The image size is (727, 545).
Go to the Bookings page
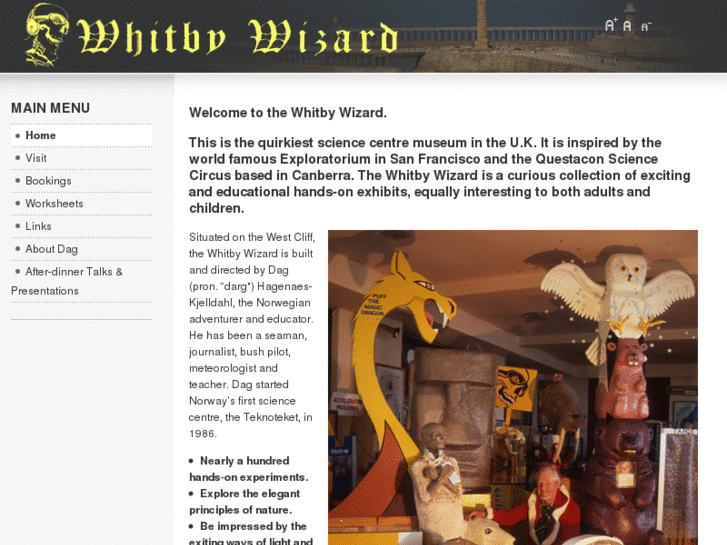click(x=82, y=181)
